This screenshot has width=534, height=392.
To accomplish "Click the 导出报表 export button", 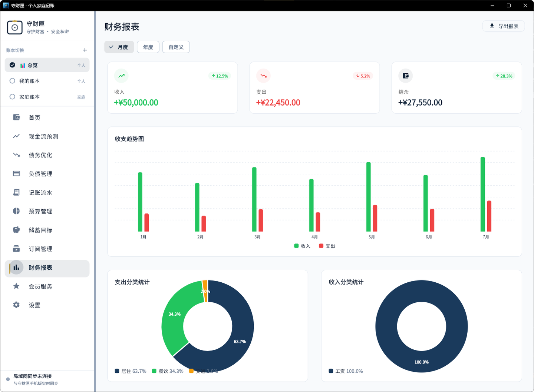I will click(x=503, y=26).
